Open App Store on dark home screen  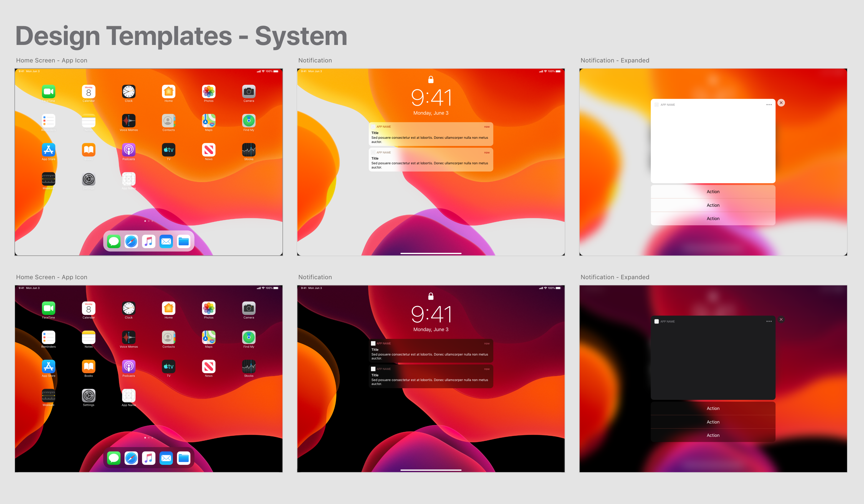[48, 367]
